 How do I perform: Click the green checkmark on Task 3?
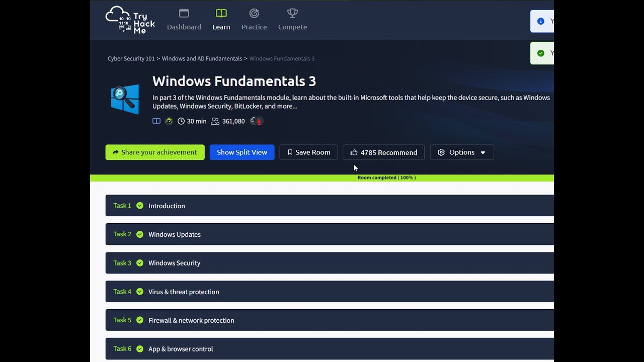coord(140,263)
